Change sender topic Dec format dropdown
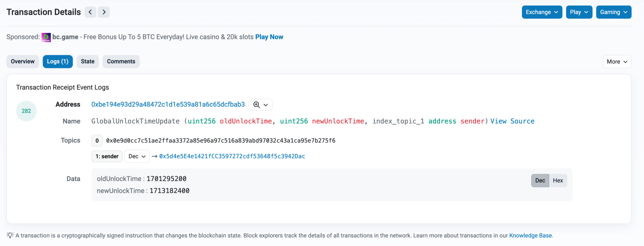This screenshot has height=246, width=644. (137, 157)
